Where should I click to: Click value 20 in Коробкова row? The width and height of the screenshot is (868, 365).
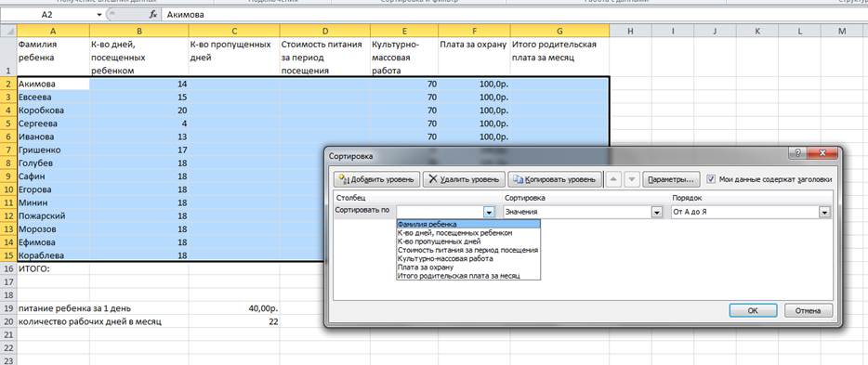139,111
